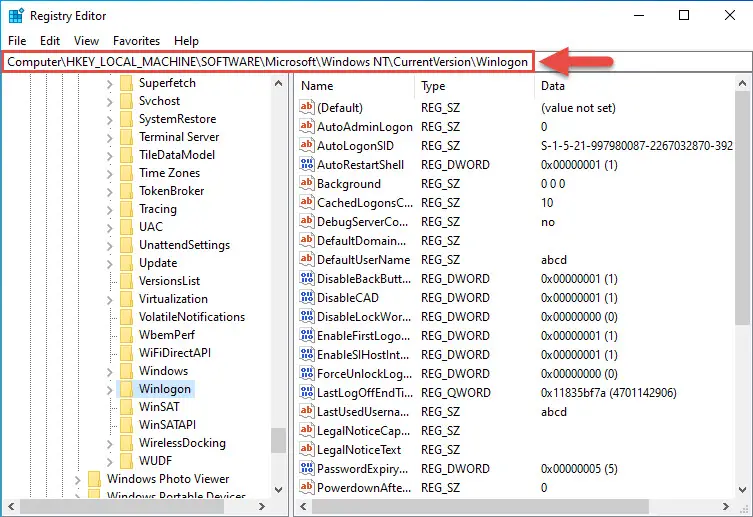Viewport: 753px width, 517px height.
Task: Open the Help menu
Action: [x=186, y=41]
